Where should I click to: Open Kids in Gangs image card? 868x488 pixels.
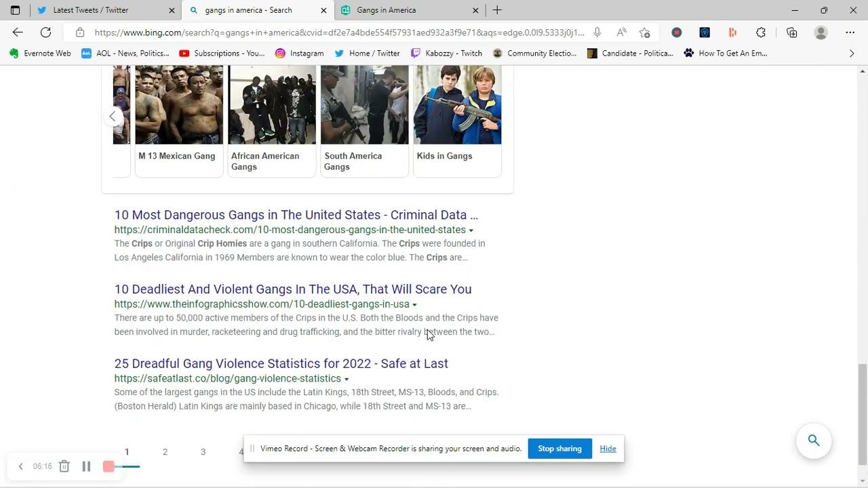tap(458, 121)
